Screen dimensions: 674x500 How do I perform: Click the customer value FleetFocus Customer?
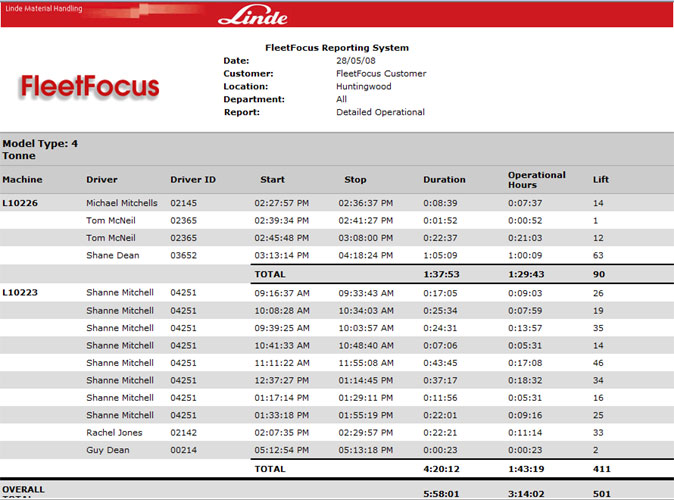381,74
